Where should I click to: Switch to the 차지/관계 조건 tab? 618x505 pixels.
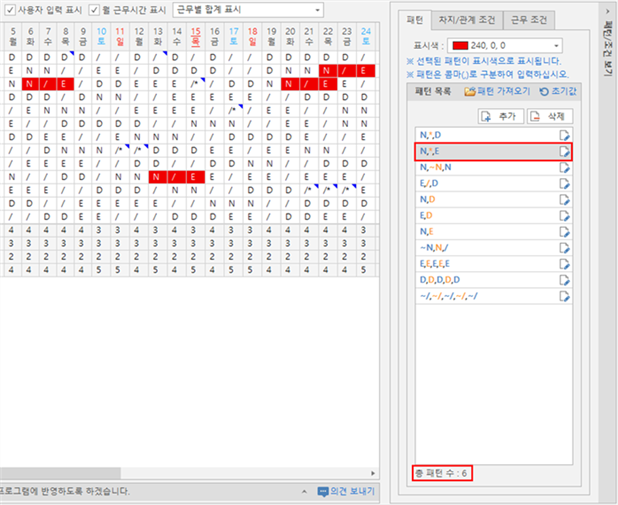tap(469, 20)
